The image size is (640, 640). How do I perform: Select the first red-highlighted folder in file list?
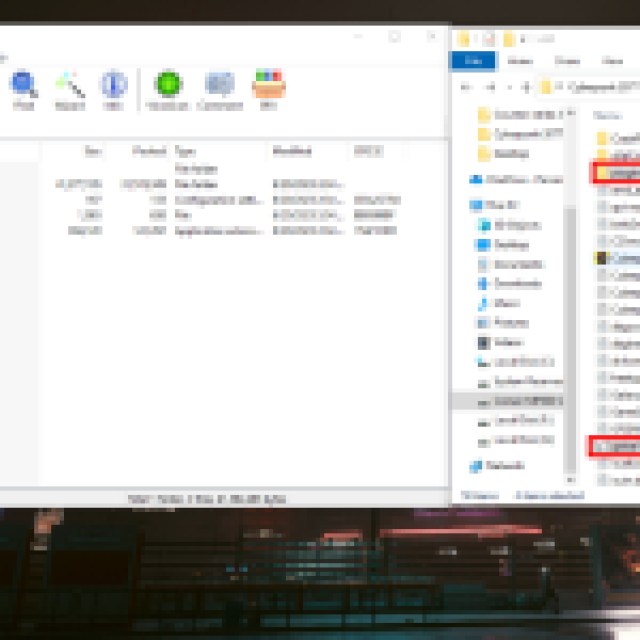[615, 173]
